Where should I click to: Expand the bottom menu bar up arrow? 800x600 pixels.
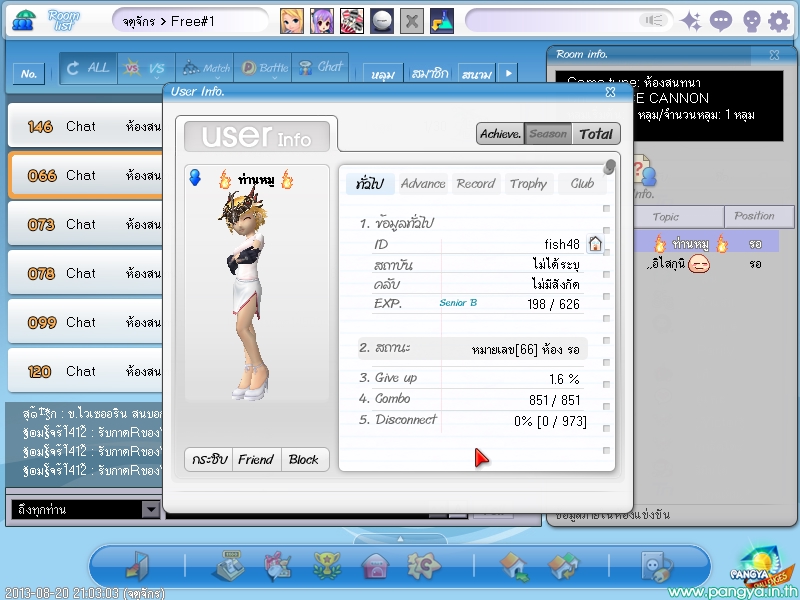coord(400,539)
